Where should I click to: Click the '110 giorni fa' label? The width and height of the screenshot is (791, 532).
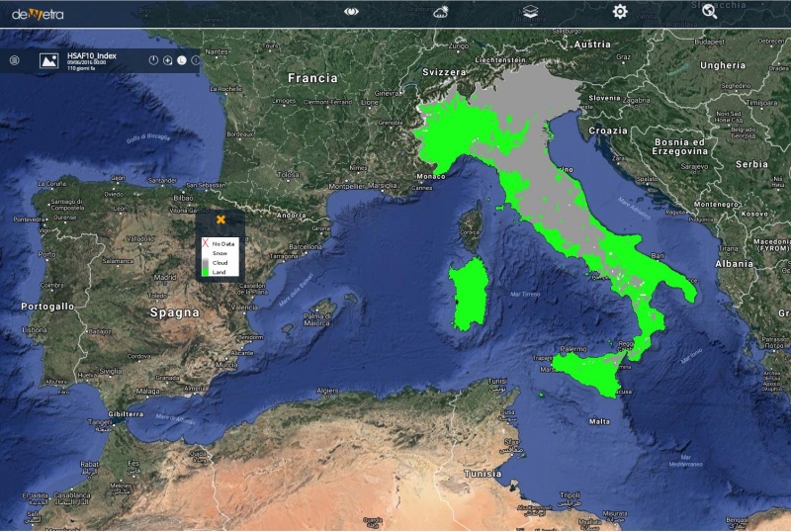[81, 68]
